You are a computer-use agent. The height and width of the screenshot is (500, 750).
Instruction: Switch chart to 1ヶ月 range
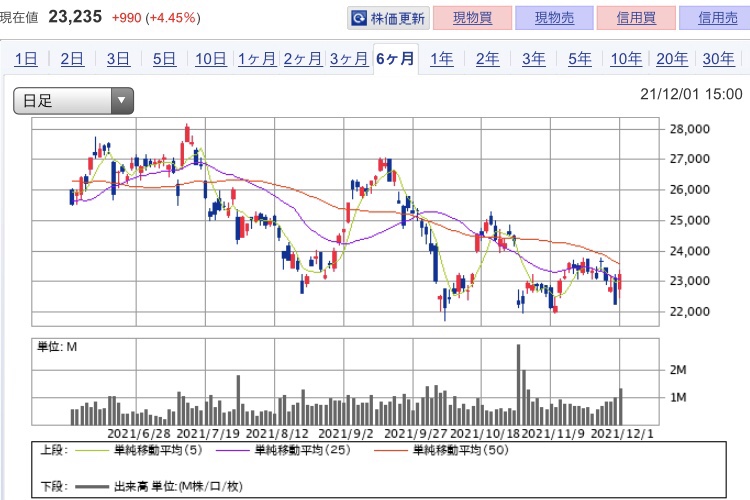pos(257,59)
